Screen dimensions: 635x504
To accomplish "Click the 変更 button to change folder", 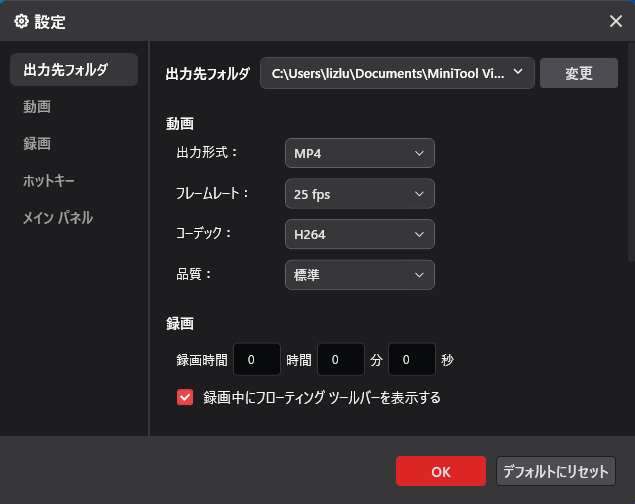I will 579,73.
